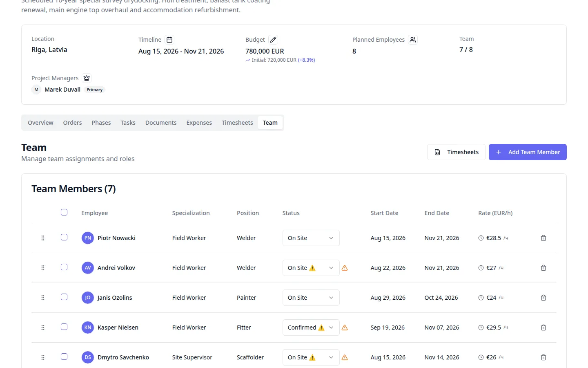588x368 pixels.
Task: Select Kasper Nielsen row checkbox
Action: click(x=64, y=327)
